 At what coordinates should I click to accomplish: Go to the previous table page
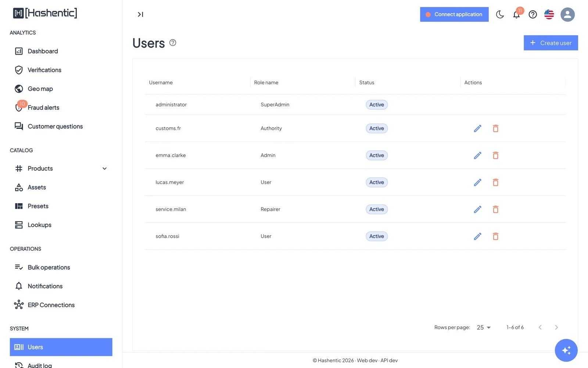[x=540, y=328]
